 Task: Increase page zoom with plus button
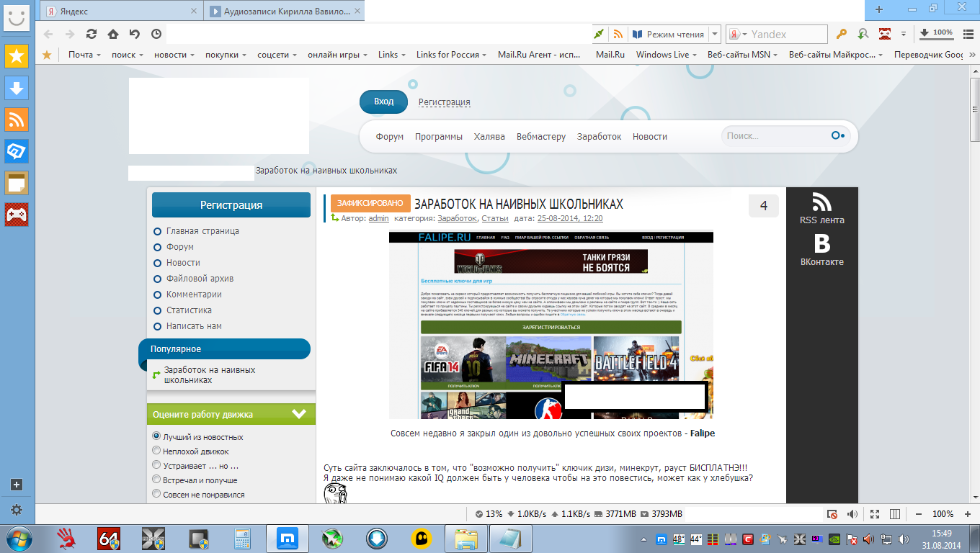pos(968,514)
